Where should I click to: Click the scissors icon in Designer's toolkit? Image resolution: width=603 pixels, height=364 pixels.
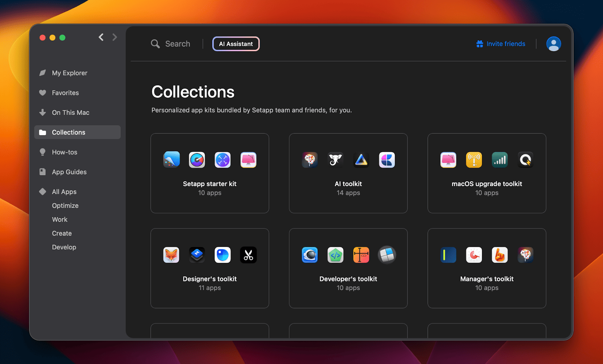[248, 255]
